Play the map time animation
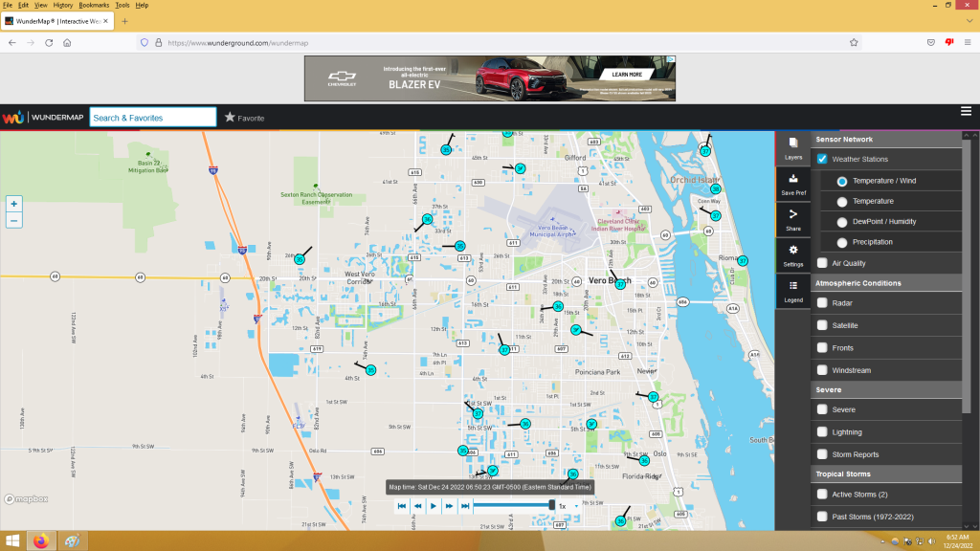 point(434,506)
